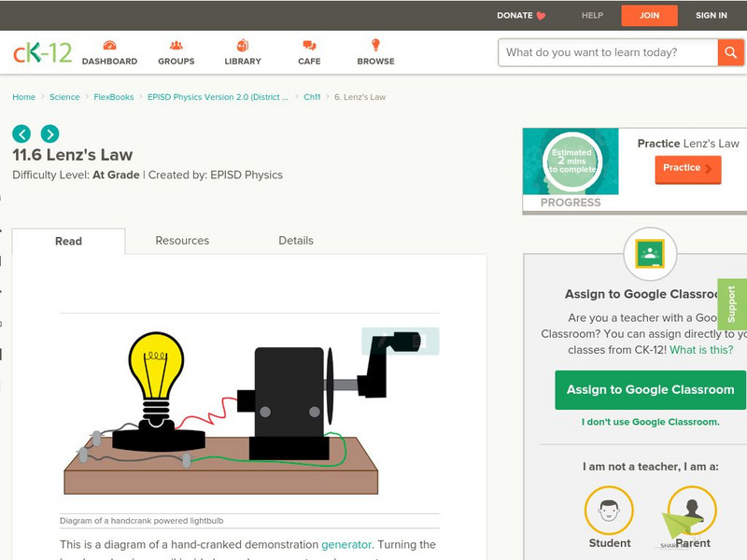Open the FlexBooks breadcrumb

click(113, 97)
